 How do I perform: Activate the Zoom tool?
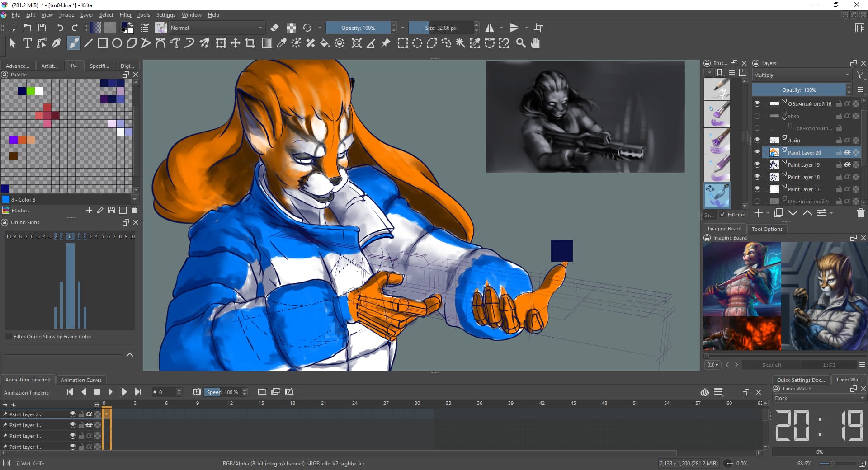[521, 43]
